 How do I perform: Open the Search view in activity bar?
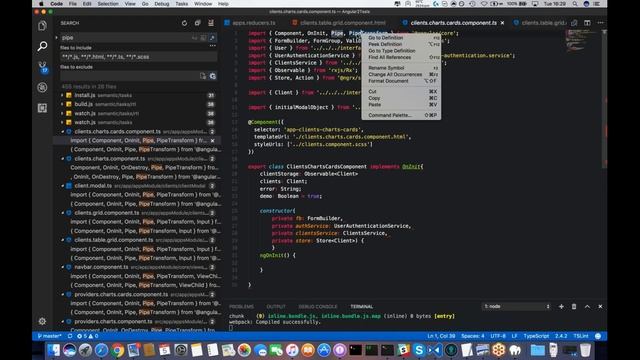click(42, 46)
